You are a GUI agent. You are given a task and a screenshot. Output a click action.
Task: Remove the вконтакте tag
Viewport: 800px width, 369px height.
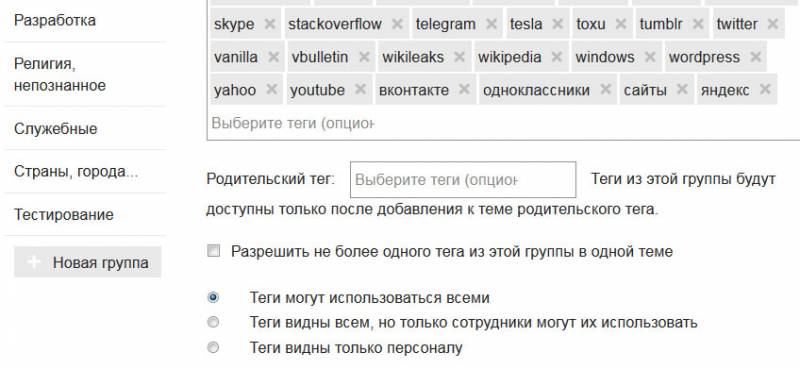464,90
